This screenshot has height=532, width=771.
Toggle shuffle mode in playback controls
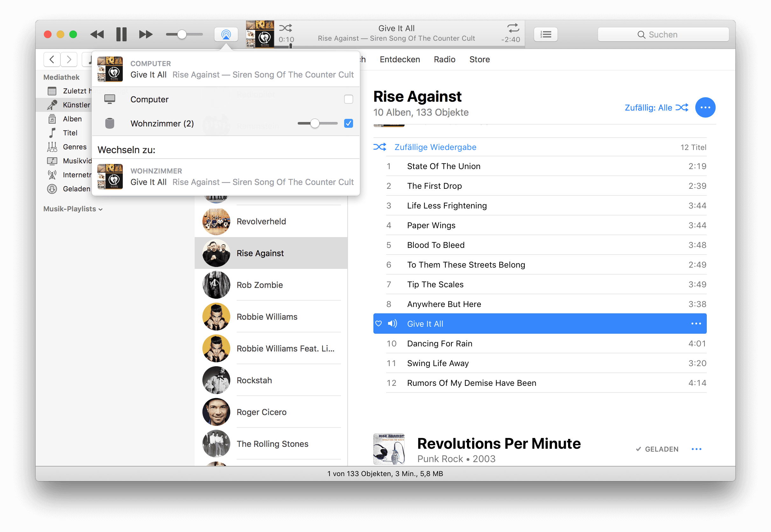(287, 28)
